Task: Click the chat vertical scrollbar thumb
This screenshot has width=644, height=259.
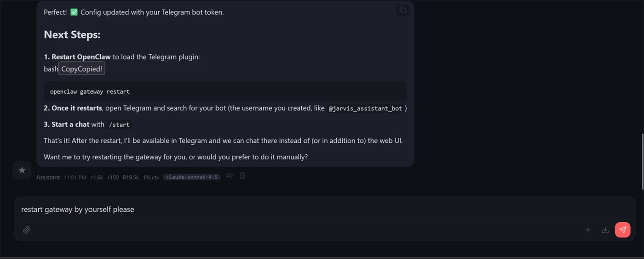Action: coord(642,161)
